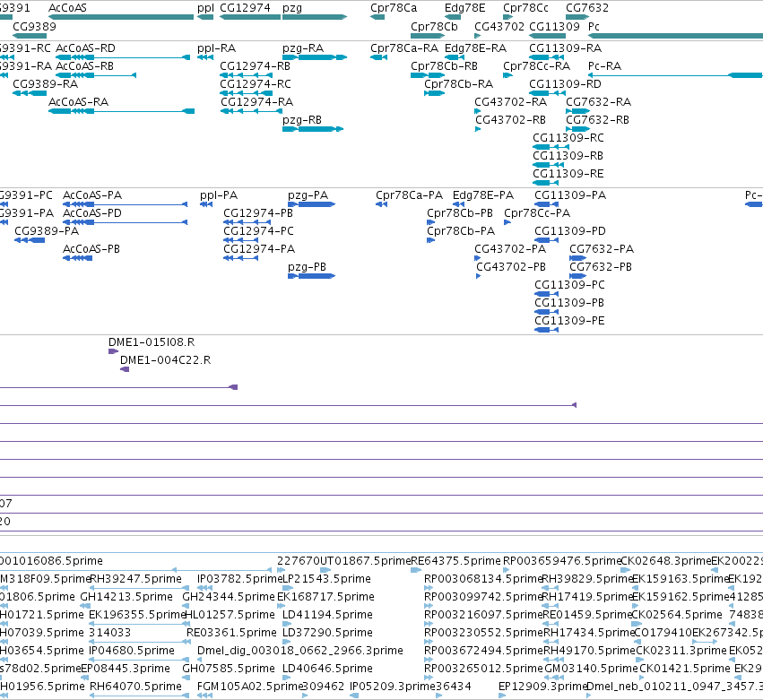Select protein AcCoAS-PB
Screen dimensions: 763x700
[x=91, y=249]
